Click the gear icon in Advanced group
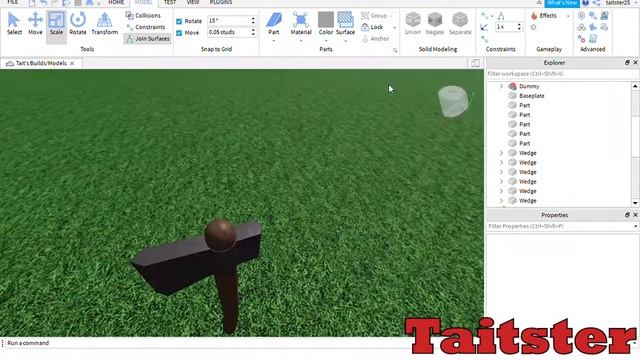640x360 pixels. click(x=581, y=16)
